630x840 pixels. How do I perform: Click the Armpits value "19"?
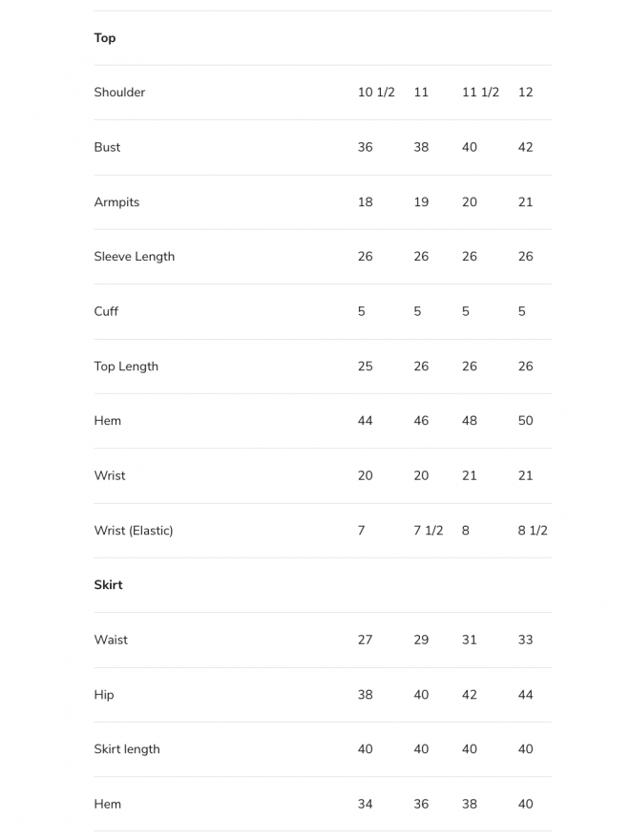coord(421,202)
